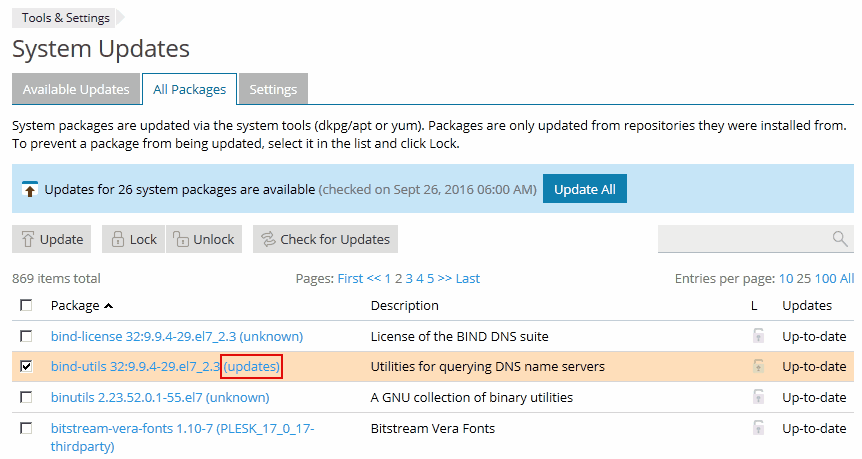Set entries per page to 25
Viewport: 862px width, 459px height.
[x=805, y=278]
